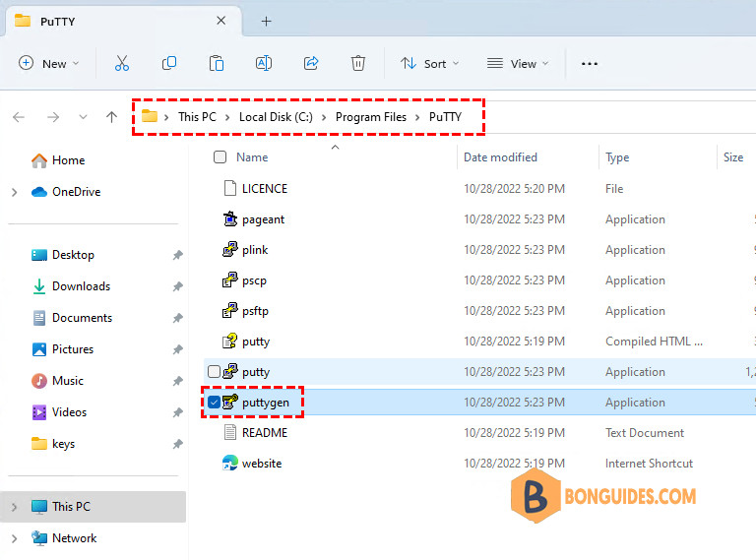Click PuTTY breadcrumb segment
The height and width of the screenshot is (560, 756).
[x=445, y=117]
